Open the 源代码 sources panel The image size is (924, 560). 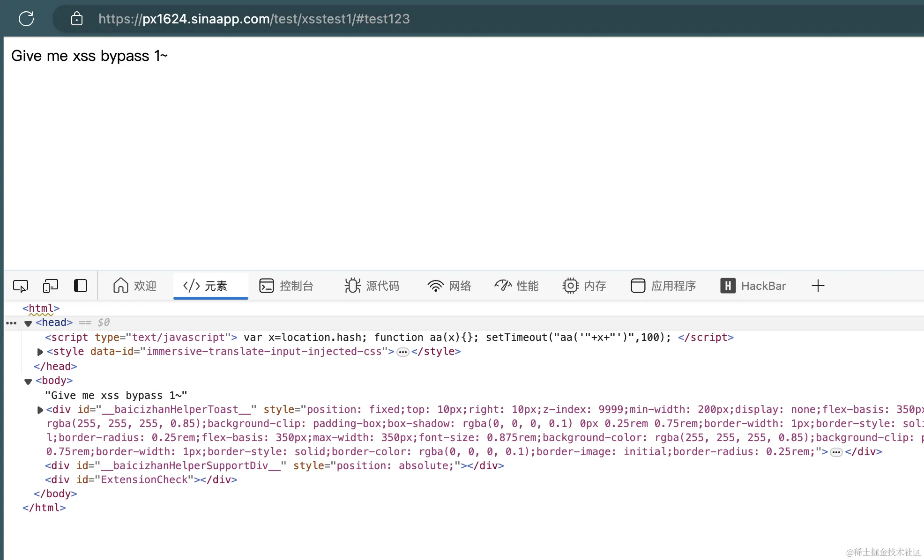click(372, 286)
